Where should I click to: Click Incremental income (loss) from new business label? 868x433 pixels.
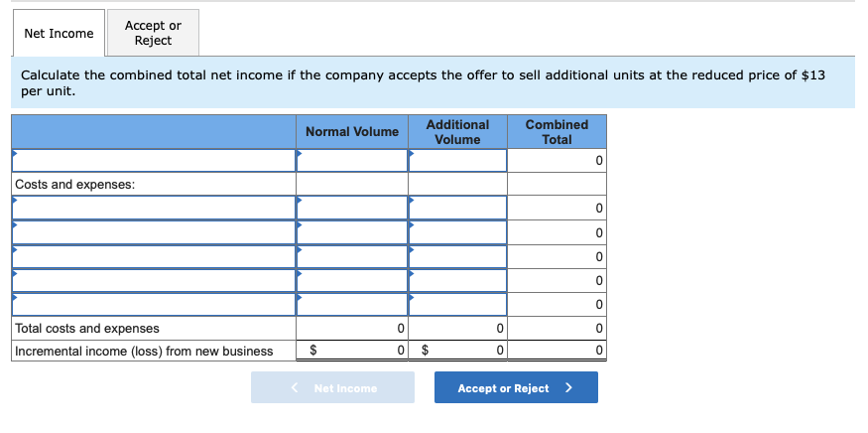pos(144,352)
